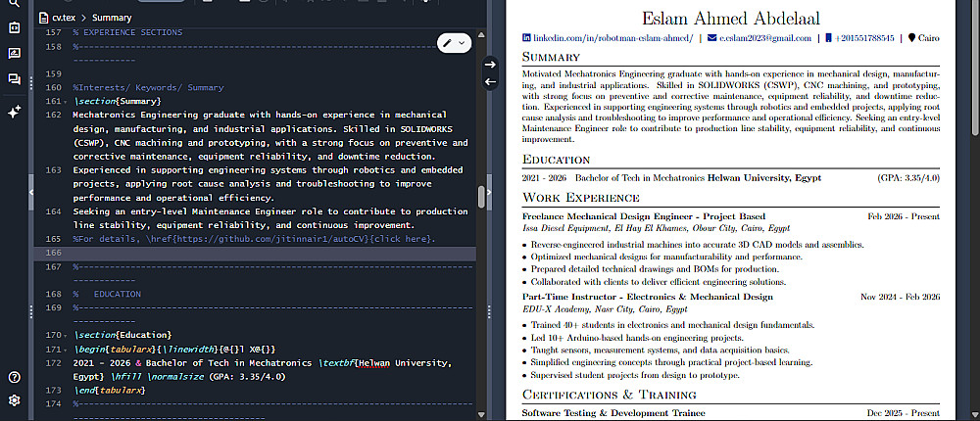Click the editor vertical scrollbar thumb

pos(481,197)
